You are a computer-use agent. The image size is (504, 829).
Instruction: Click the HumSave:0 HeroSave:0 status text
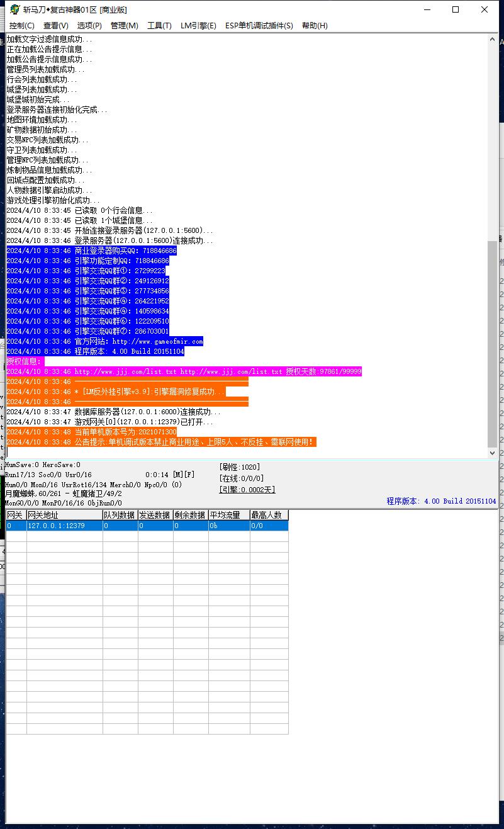(43, 465)
